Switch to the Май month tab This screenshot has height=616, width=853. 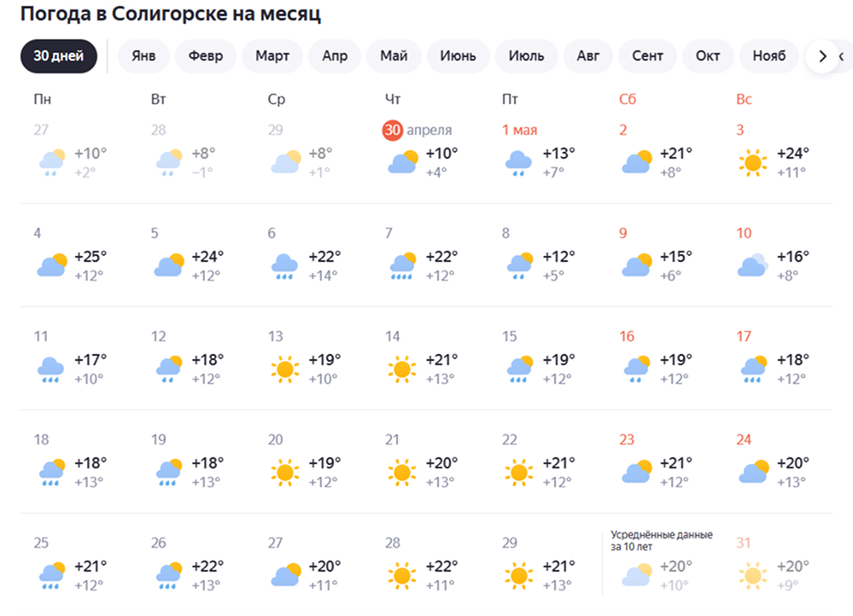[x=394, y=56]
